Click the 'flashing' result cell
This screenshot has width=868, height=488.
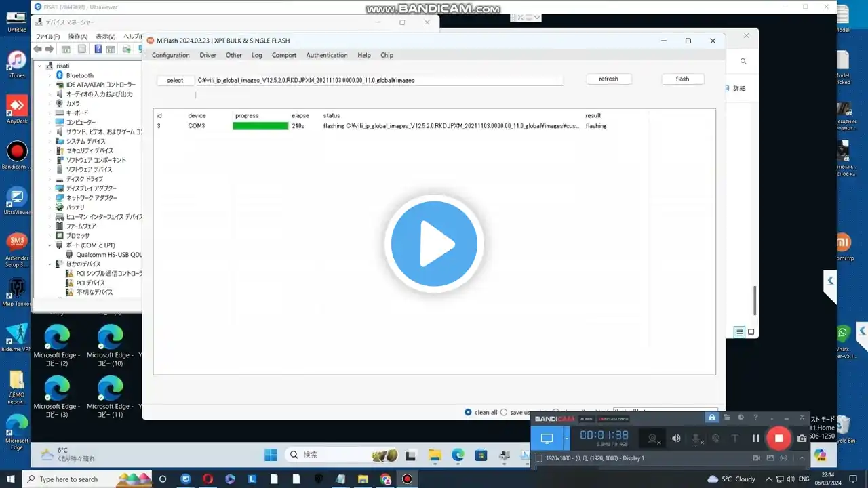(596, 126)
